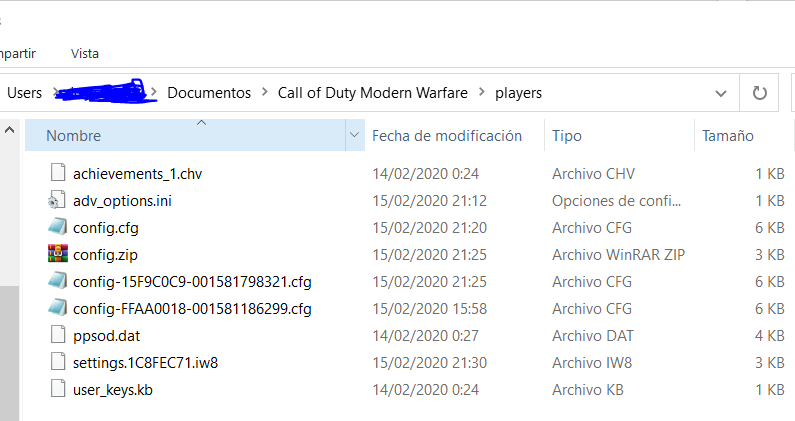Sort files by Nombre column
The height and width of the screenshot is (421, 795).
coord(186,135)
